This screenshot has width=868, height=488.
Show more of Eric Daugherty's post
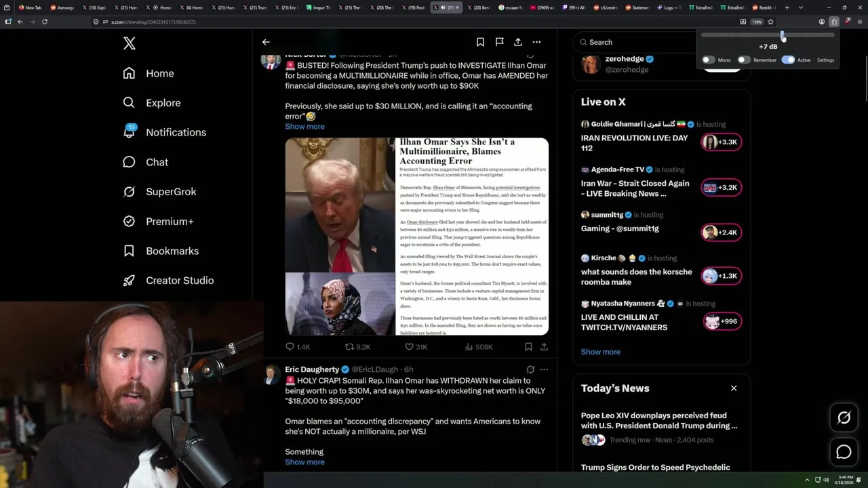(x=304, y=462)
